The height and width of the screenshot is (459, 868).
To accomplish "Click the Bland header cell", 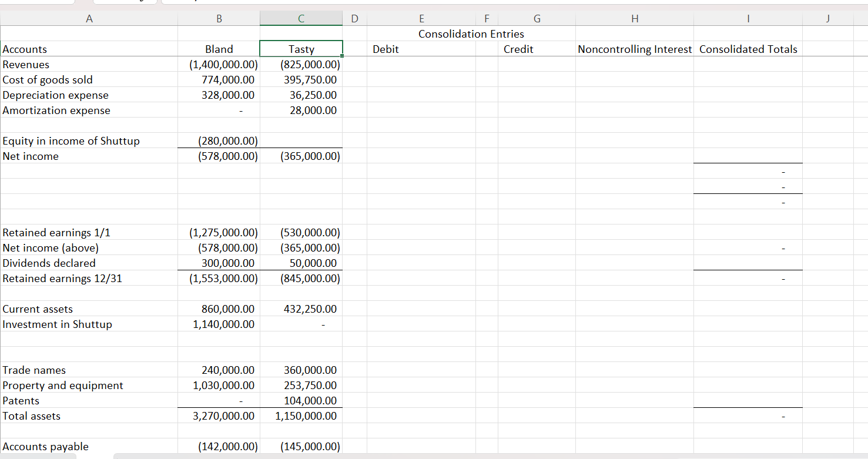I will pos(219,49).
